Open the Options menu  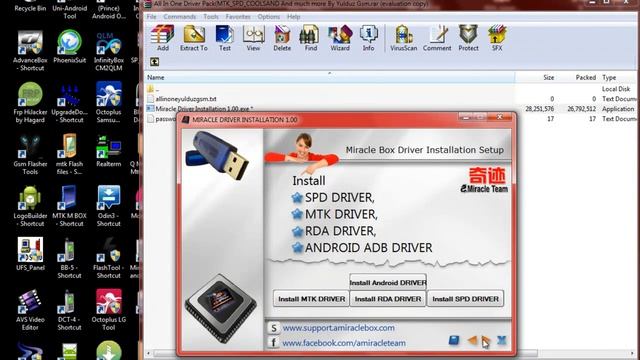click(269, 17)
